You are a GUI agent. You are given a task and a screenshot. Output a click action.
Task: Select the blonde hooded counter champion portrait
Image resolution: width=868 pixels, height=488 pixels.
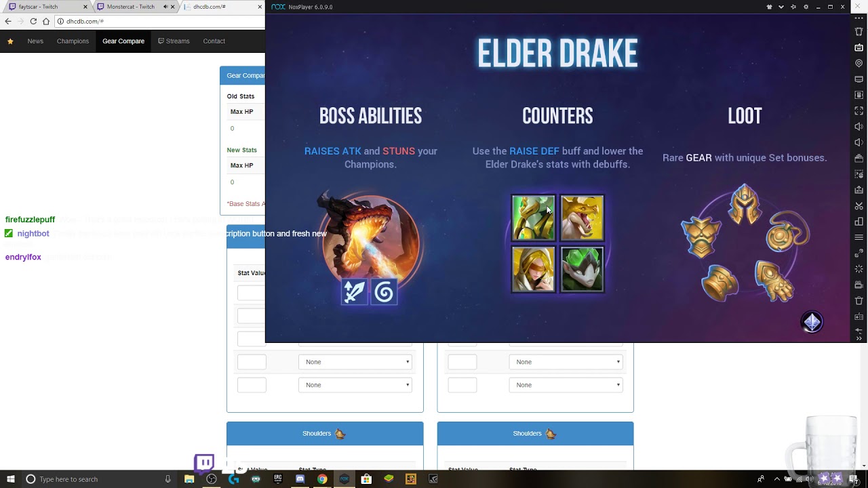point(533,269)
